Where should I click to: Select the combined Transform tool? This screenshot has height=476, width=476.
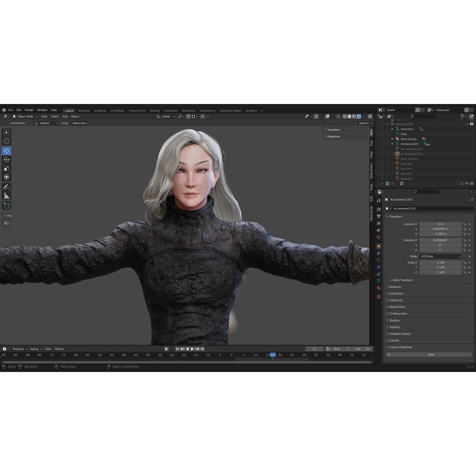pos(6,177)
